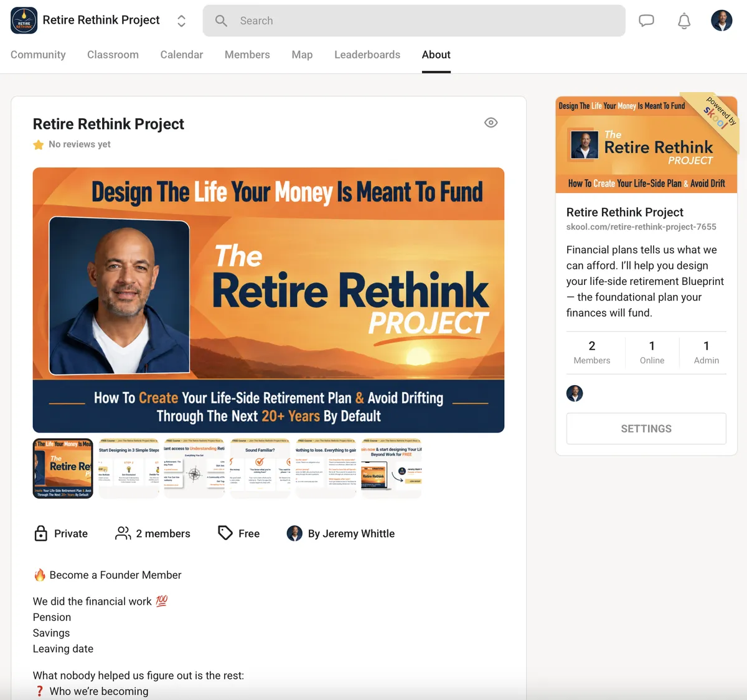Viewport: 747px width, 700px height.
Task: Click the red question mark icon
Action: pos(39,691)
